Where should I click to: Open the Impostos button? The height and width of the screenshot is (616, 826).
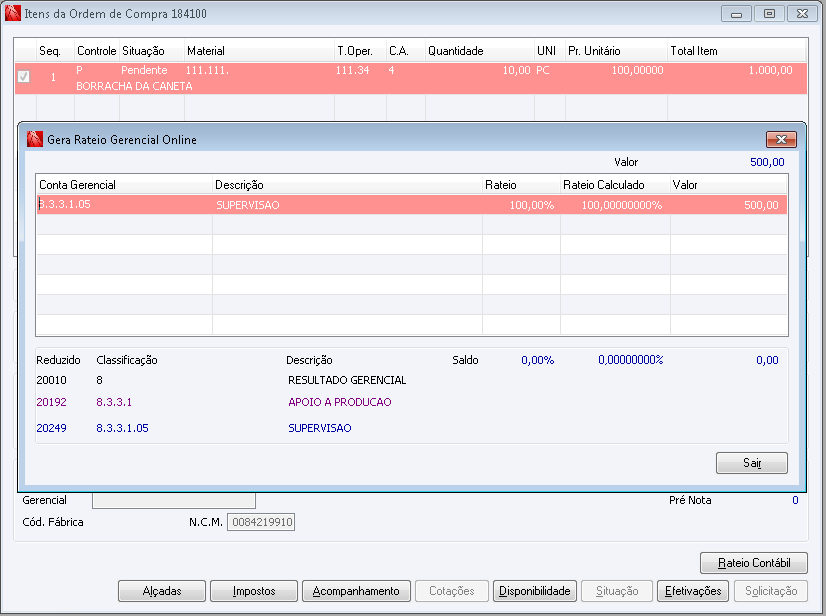[254, 591]
